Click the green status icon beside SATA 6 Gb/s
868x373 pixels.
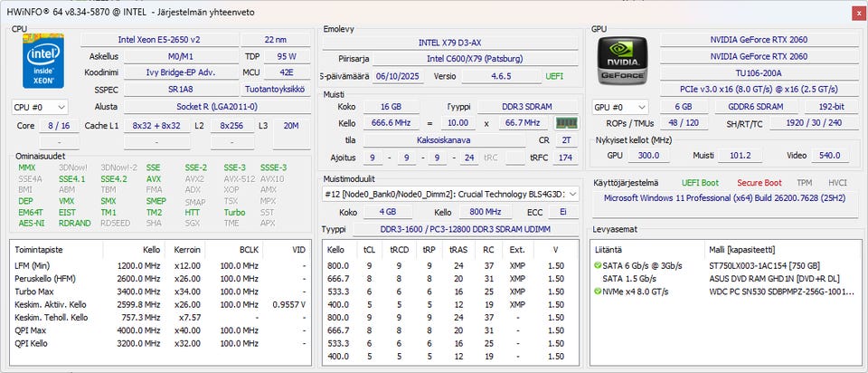[598, 264]
